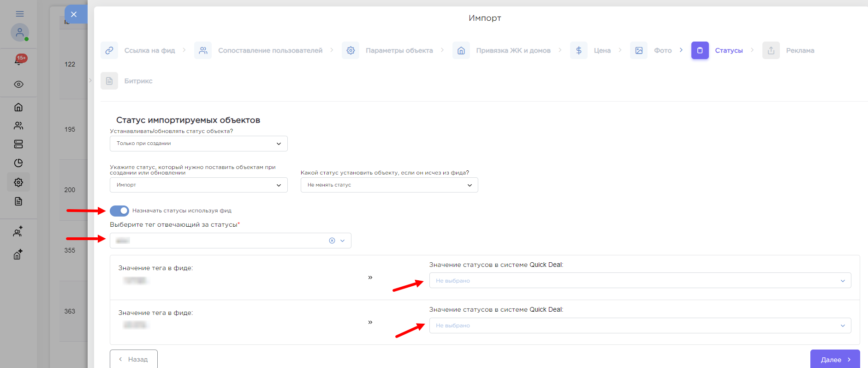
Task: Clear the selected status tag value
Action: click(x=332, y=241)
